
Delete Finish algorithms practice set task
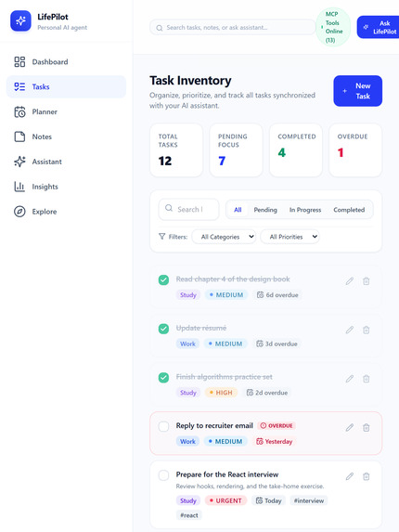click(367, 379)
